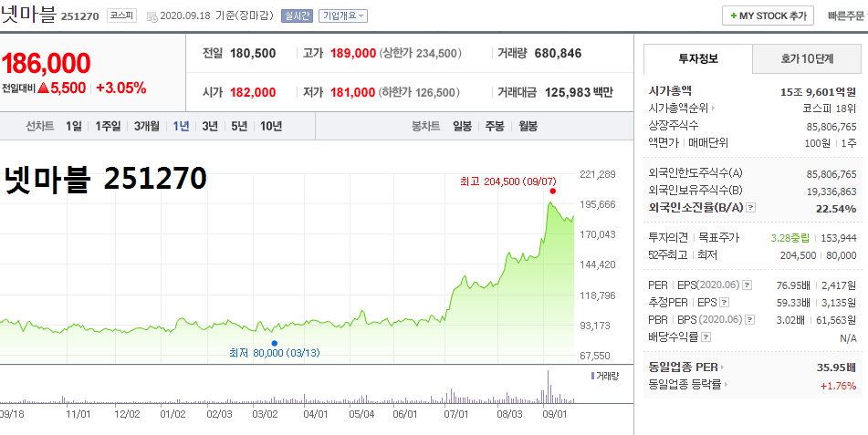868x435 pixels.
Task: Select the 3년 line chart period
Action: 210,126
